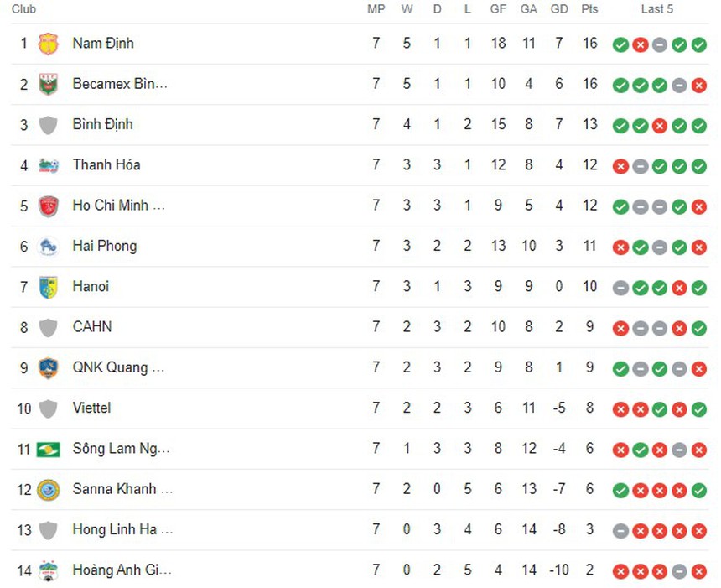Select the Becamex Bình Dương team logo
721x588 pixels.
pyautogui.click(x=48, y=84)
